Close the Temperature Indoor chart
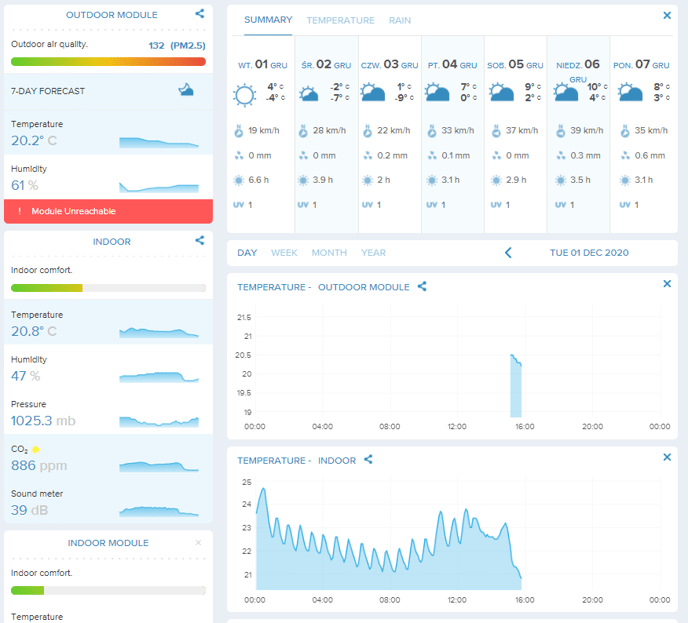Screen dimensions: 688x623 pos(667,458)
